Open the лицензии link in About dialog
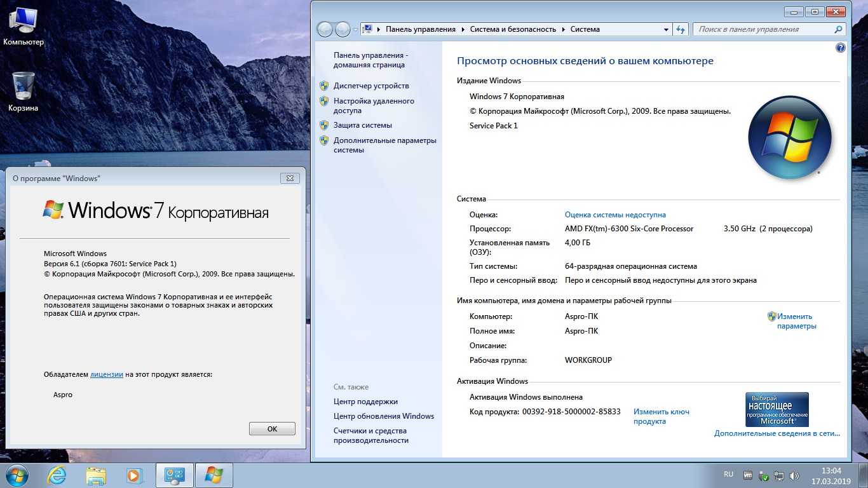Screen dimensions: 868x488 tap(107, 374)
